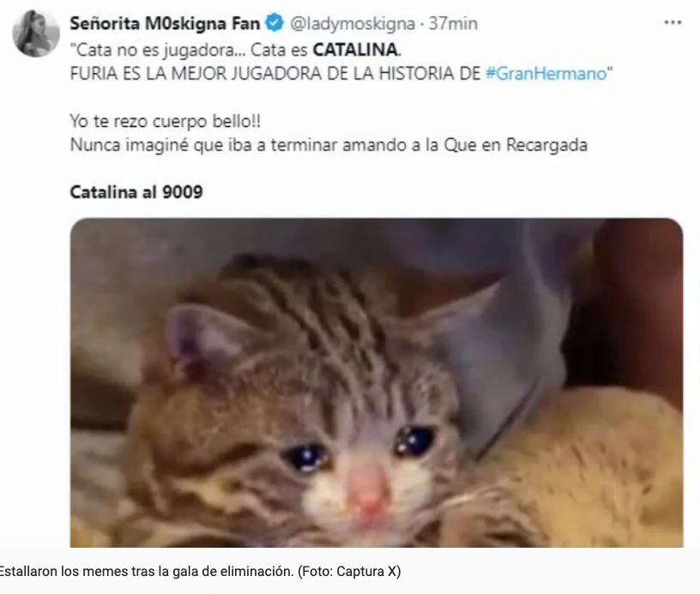This screenshot has height=594, width=700.
Task: Click the bold 'Catalina al 9009' line
Action: [136, 192]
